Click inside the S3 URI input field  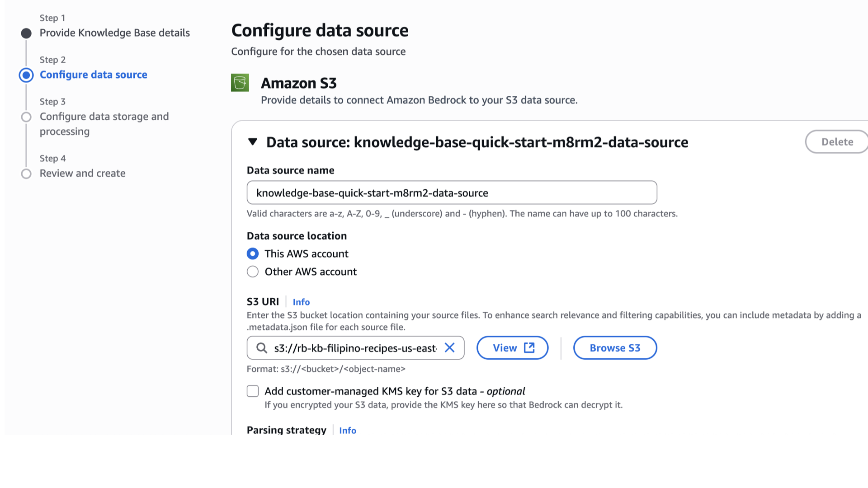[355, 348]
